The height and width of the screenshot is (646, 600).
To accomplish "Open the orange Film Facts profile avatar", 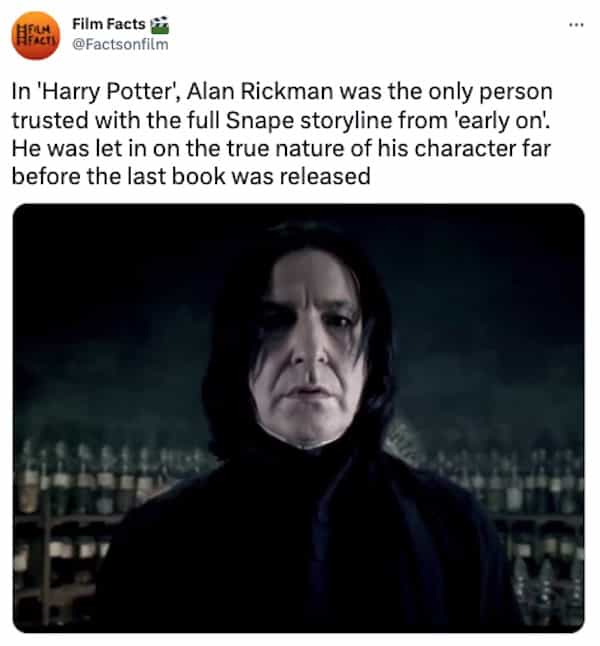I will point(36,35).
